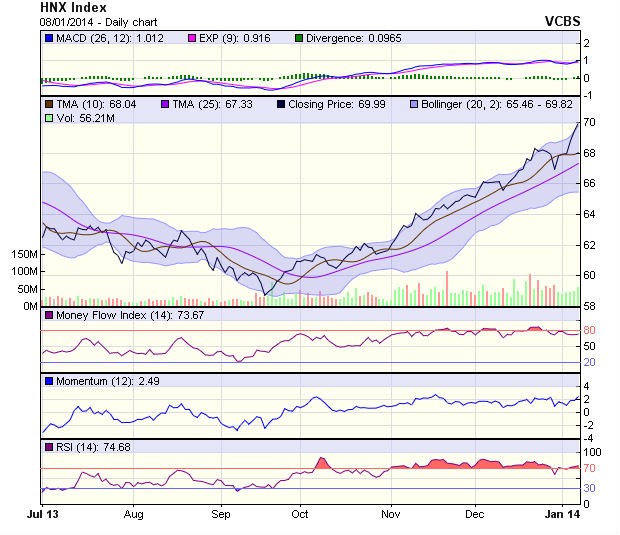This screenshot has width=620, height=535.
Task: Click the VCBS label at top right
Action: (563, 20)
